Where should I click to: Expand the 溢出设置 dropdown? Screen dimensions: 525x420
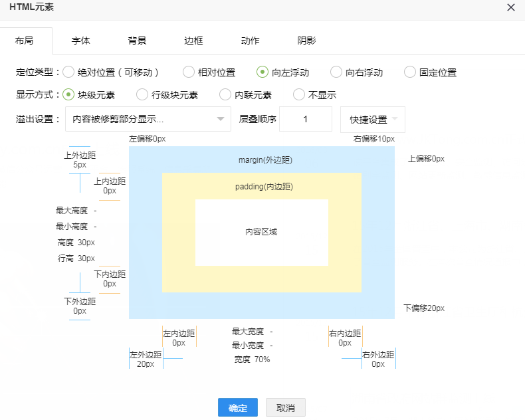pos(148,120)
